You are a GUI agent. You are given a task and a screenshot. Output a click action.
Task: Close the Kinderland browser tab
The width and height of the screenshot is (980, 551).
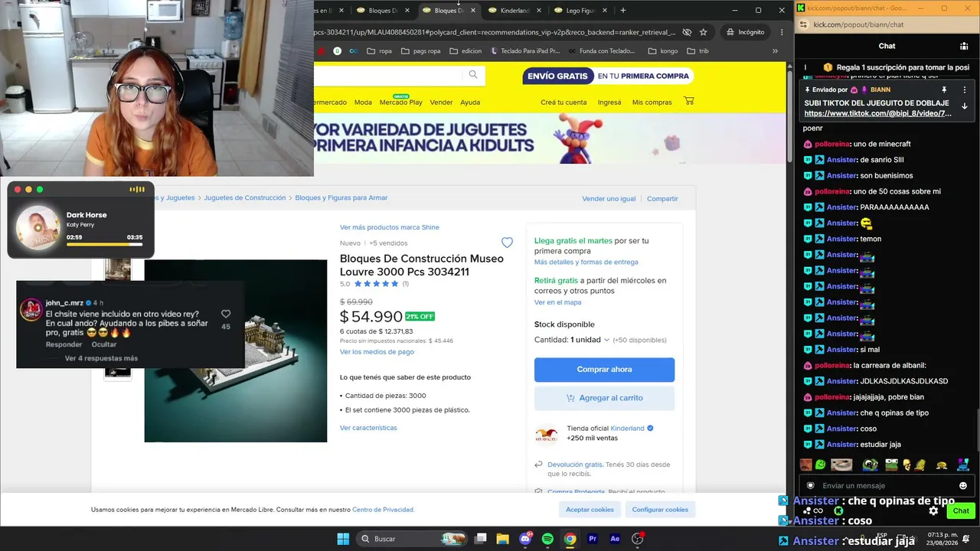point(539,11)
